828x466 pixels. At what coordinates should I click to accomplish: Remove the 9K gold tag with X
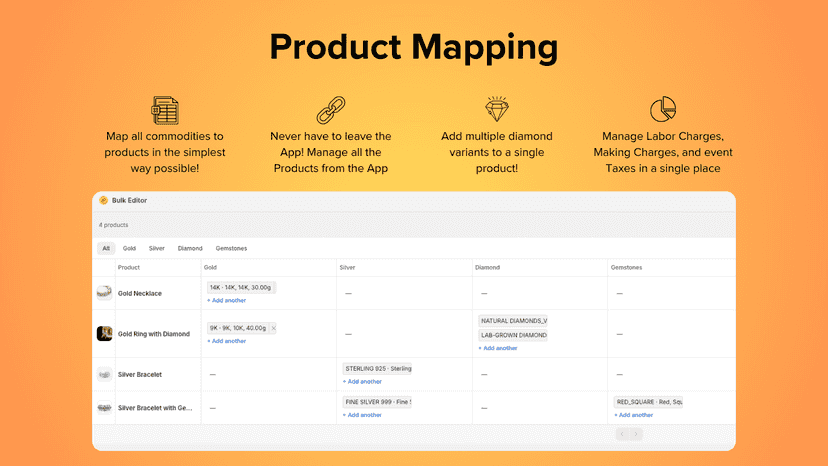pyautogui.click(x=273, y=328)
